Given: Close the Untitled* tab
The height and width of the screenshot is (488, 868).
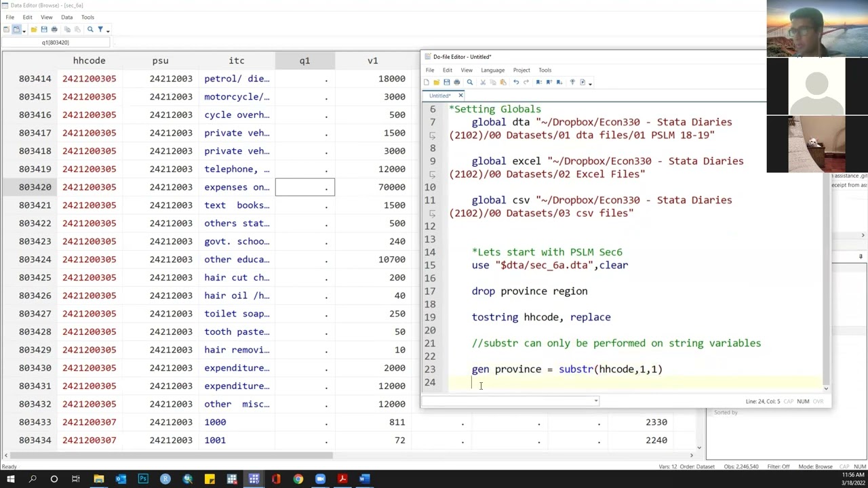Looking at the screenshot, I should point(460,96).
